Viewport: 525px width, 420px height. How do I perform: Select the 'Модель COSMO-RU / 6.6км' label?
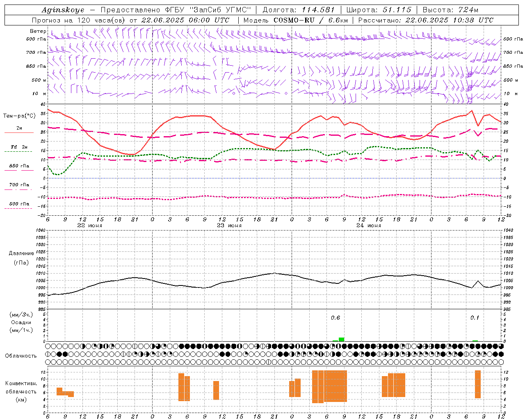[296, 20]
